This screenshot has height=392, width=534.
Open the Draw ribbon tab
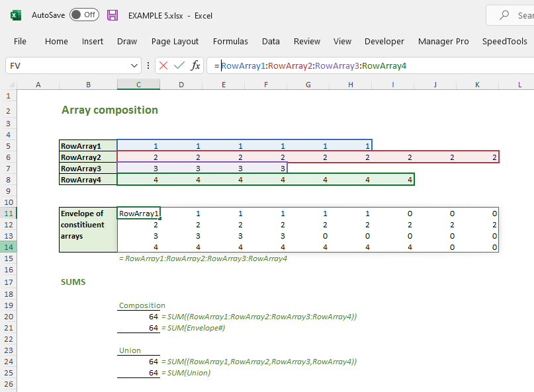pos(127,41)
